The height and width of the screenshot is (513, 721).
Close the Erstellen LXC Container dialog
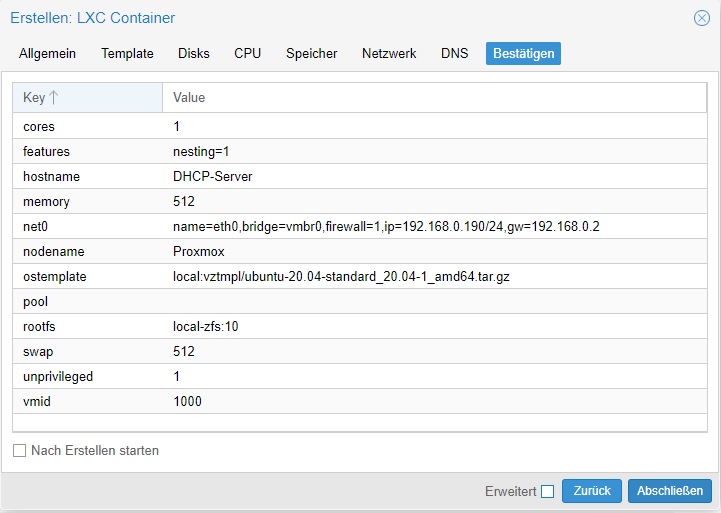702,18
